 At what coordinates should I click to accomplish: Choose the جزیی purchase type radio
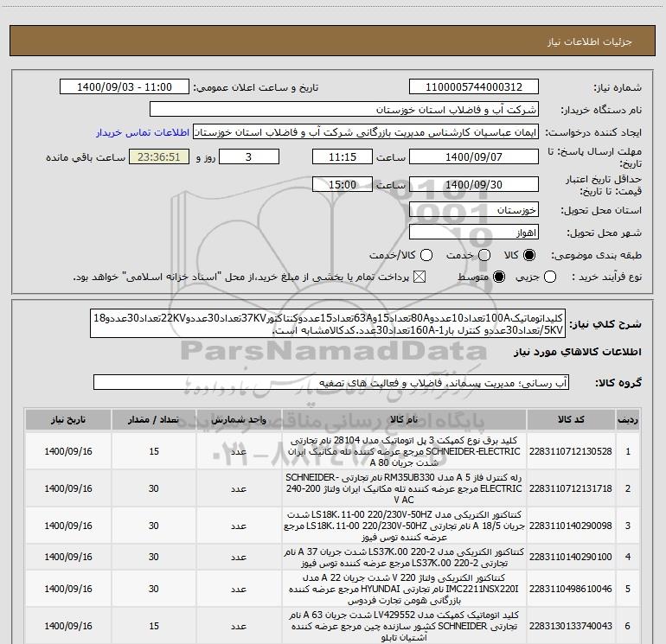(x=550, y=277)
